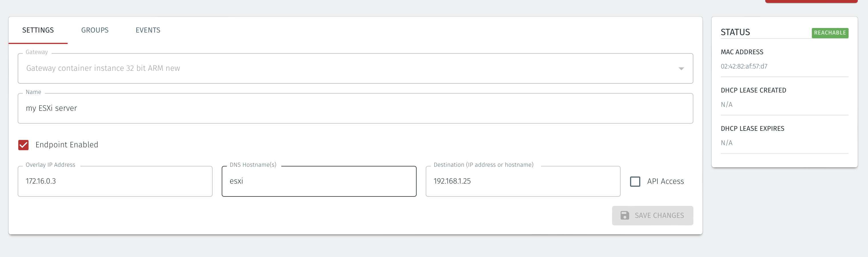Image resolution: width=868 pixels, height=257 pixels.
Task: Select the SETTINGS tab
Action: click(x=38, y=30)
